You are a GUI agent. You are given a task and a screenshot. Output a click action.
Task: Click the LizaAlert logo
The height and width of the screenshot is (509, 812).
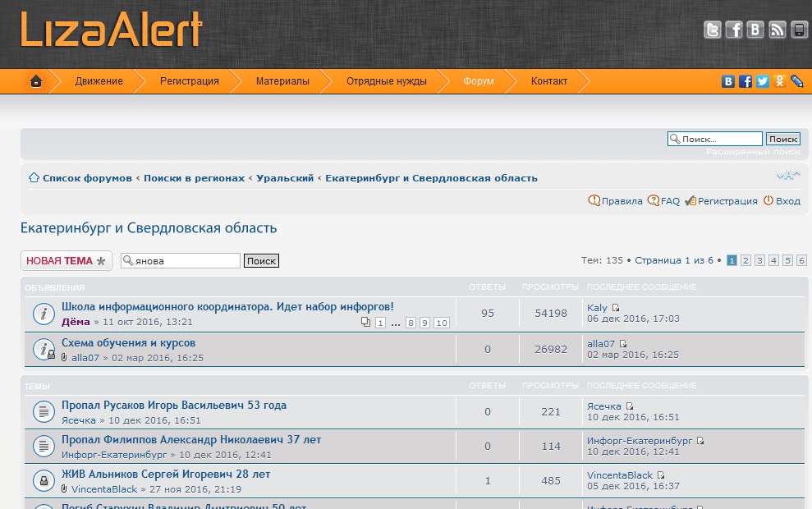point(111,30)
